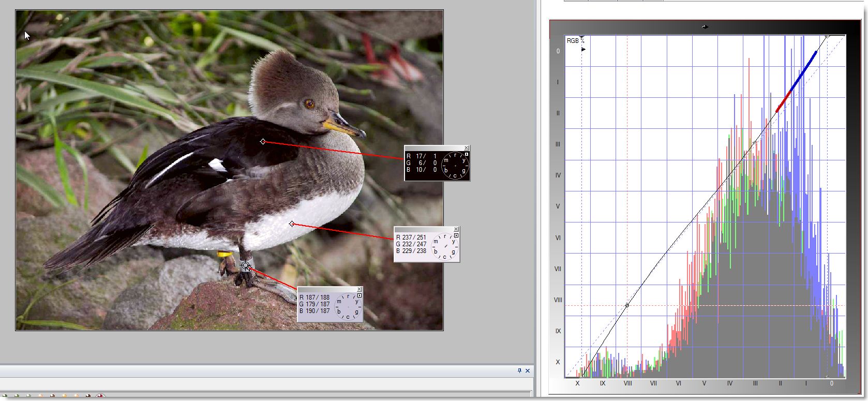Select the sample point on the dark wing

click(263, 141)
